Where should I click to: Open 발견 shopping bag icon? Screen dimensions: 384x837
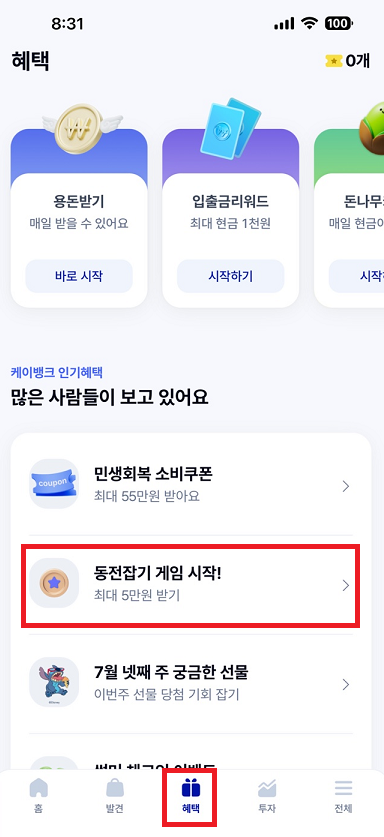[x=115, y=795]
